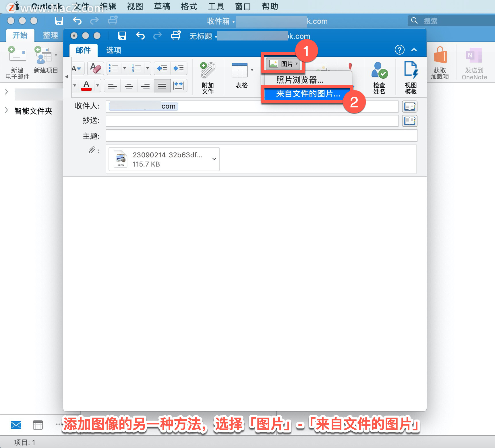Image resolution: width=495 pixels, height=448 pixels.
Task: Choose 照片浏览器... from the picture menu
Action: coord(300,80)
